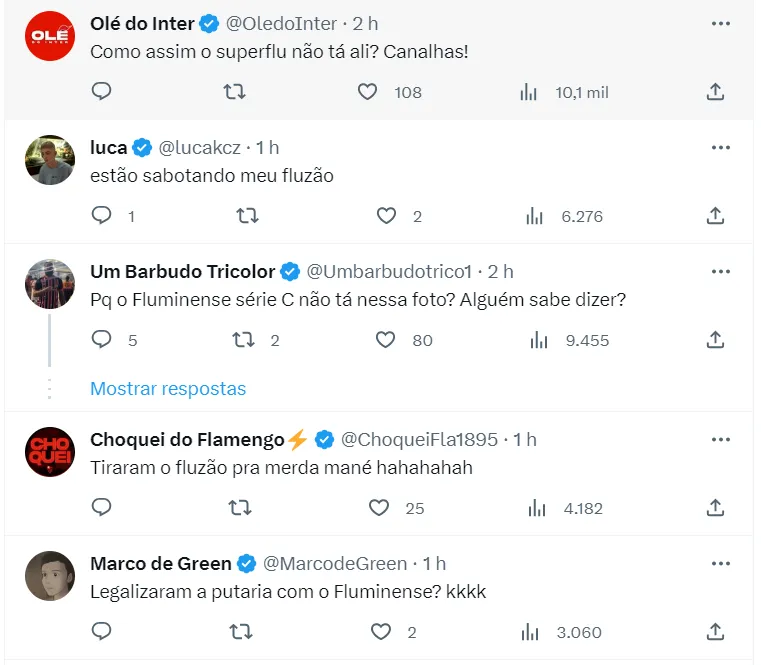
Task: Reply to Olé do Inter's tweet
Action: (x=101, y=92)
